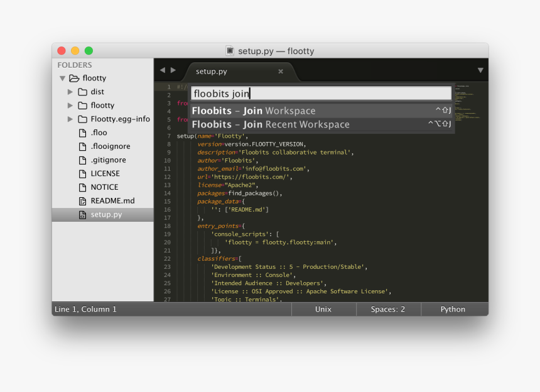This screenshot has height=392, width=540.
Task: Click the LICENSE file icon
Action: (x=83, y=173)
